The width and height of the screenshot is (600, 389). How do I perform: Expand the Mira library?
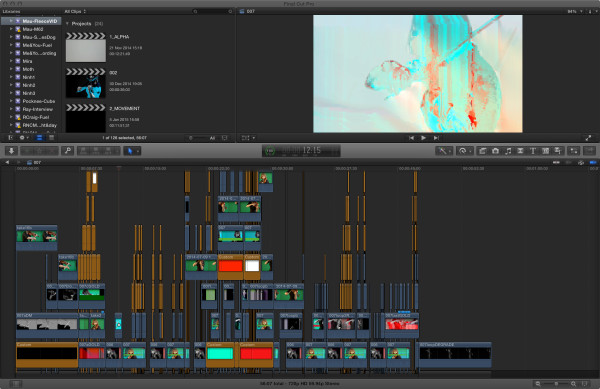11,61
